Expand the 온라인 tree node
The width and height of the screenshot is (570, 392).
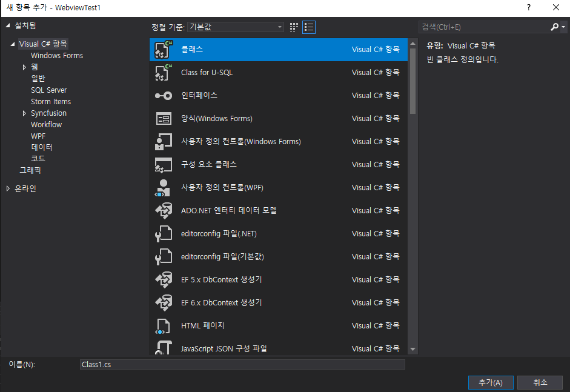point(8,188)
